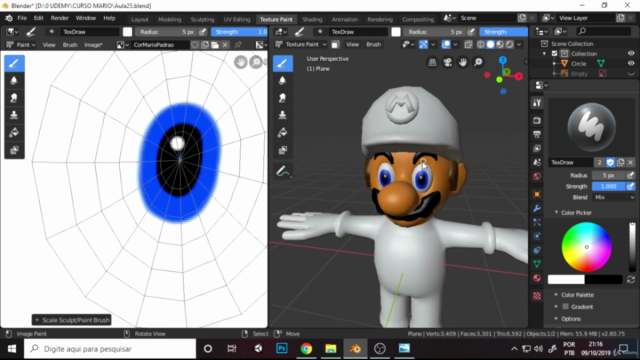Hide Collection with eye icon

pyautogui.click(x=631, y=53)
